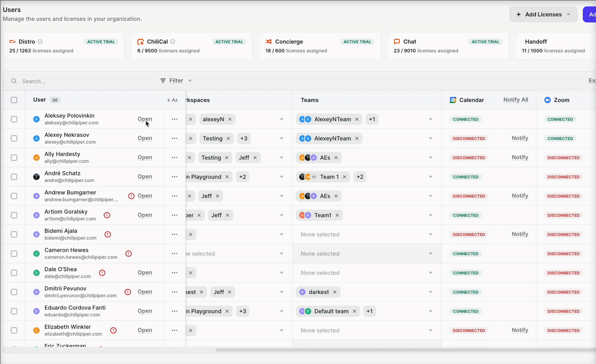The image size is (596, 364).
Task: Click the ChiliCal info icon
Action: (173, 42)
